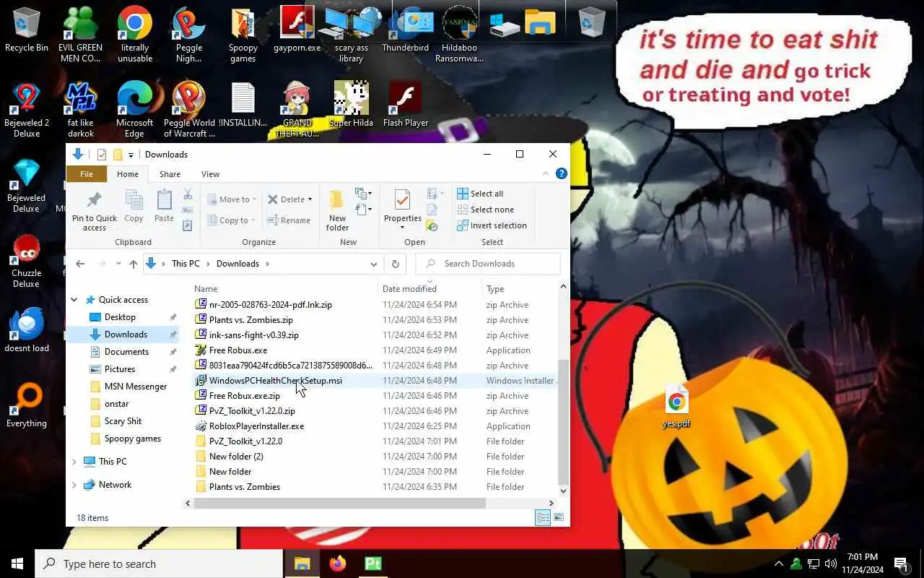Switch to the Share tab
Viewport: 924px width, 578px height.
tap(170, 174)
